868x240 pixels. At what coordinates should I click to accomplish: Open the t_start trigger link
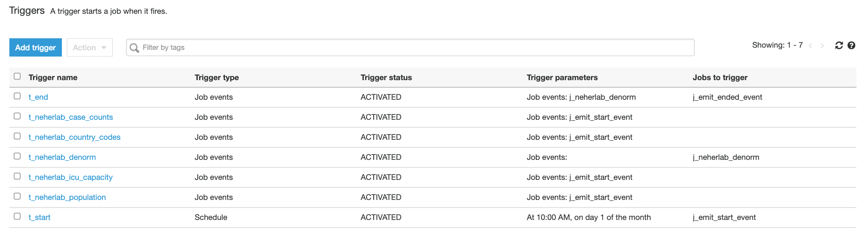[40, 217]
